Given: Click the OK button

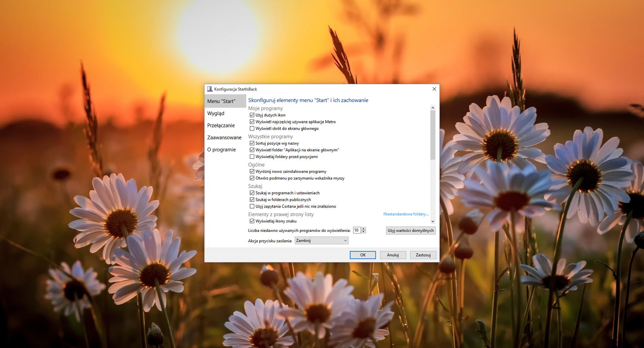Looking at the screenshot, I should 363,255.
